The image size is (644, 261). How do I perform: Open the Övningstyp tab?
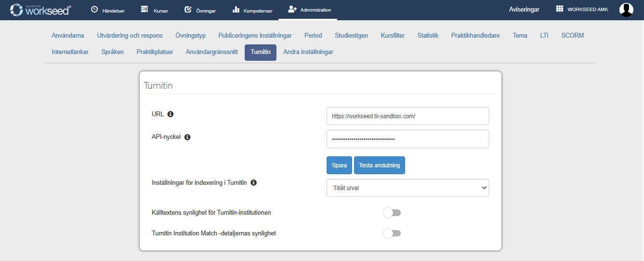[190, 35]
